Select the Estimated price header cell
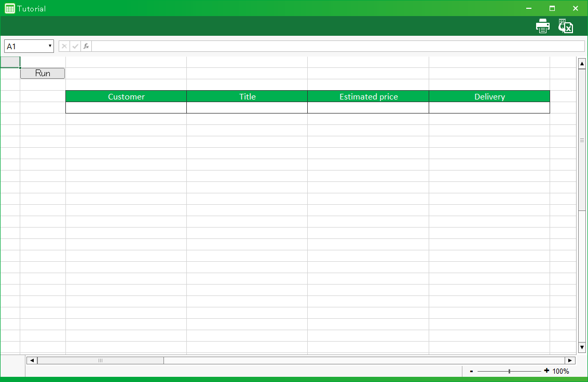This screenshot has height=382, width=588. click(368, 96)
